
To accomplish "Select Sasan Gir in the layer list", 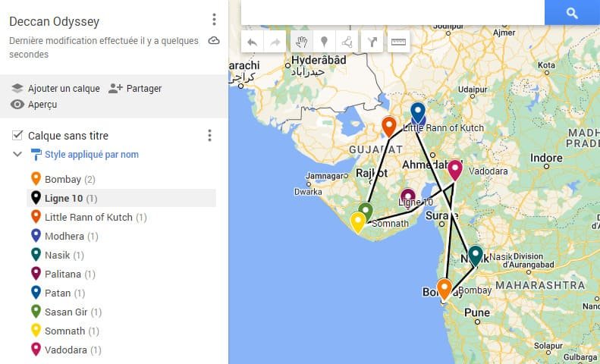I will 121,312.
